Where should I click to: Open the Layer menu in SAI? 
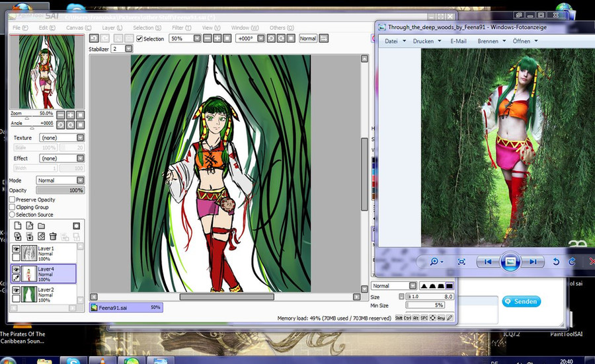coord(112,28)
